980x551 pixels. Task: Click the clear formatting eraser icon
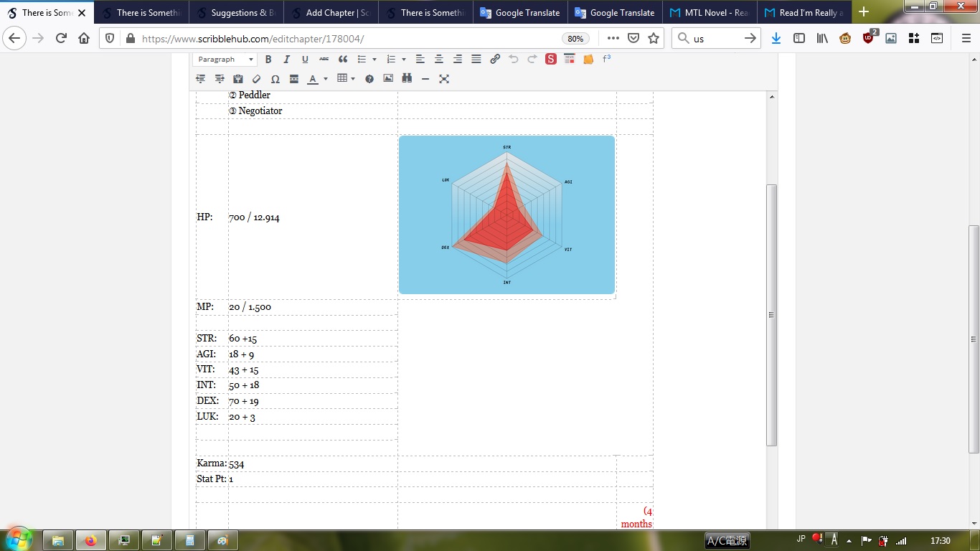tap(257, 79)
